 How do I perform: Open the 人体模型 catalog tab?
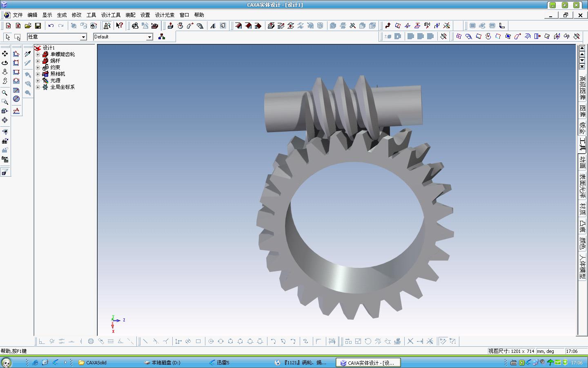(x=582, y=267)
